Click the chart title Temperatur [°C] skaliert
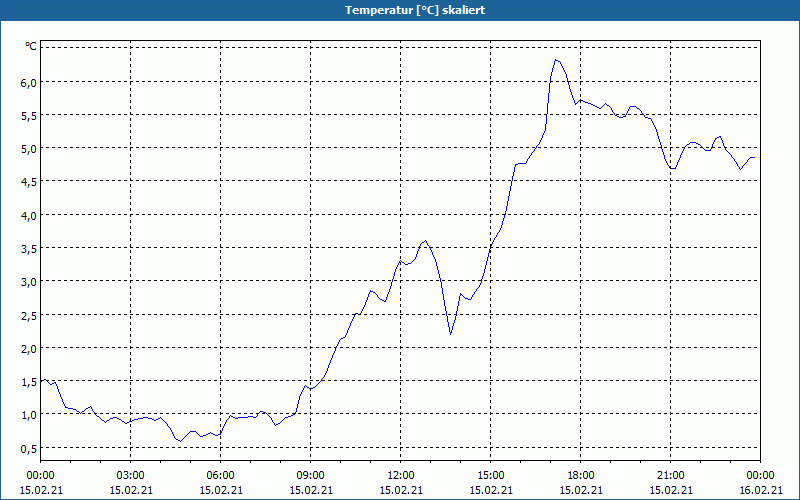This screenshot has width=800, height=500. point(415,10)
